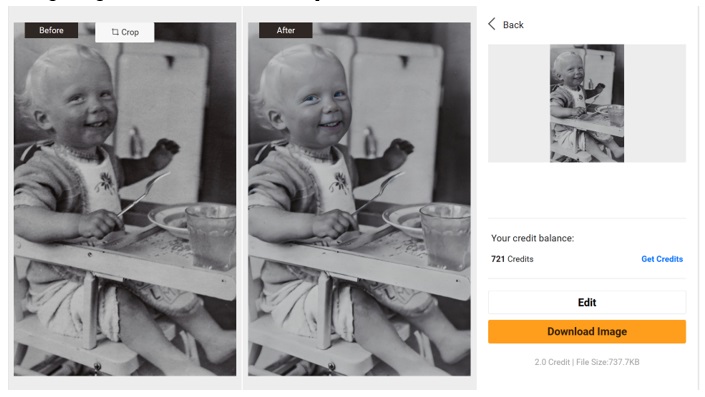Click the 2.0 Credit cost text
Viewport: 705px width, 397px height.
(552, 362)
